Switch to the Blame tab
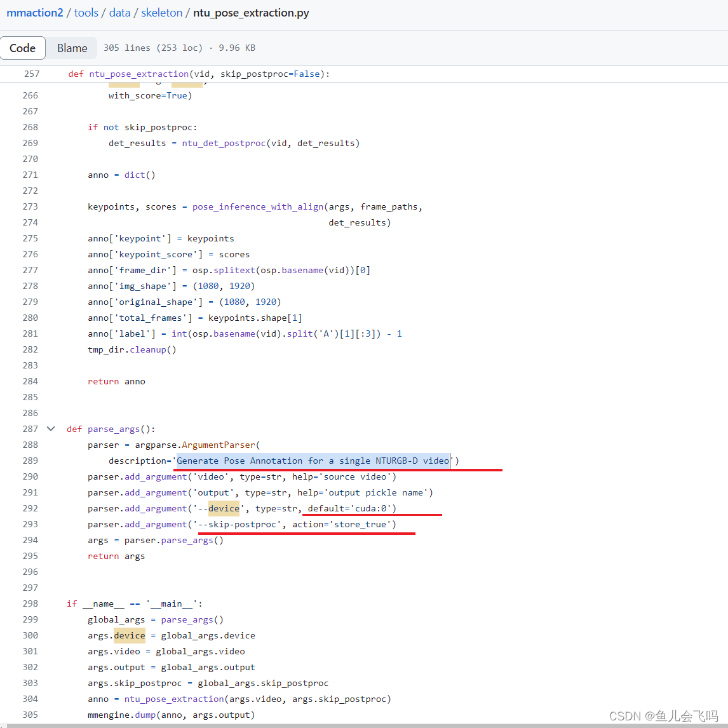This screenshot has height=728, width=728. coord(72,48)
